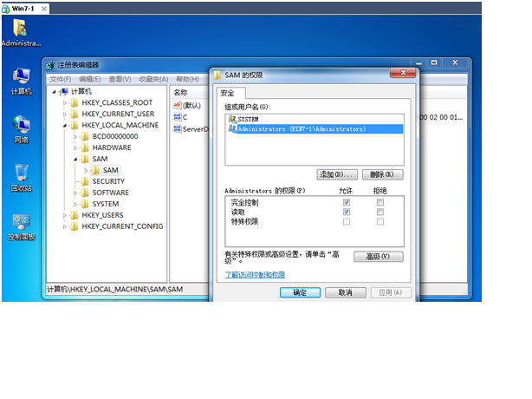This screenshot has height=399, width=532.
Task: Expand the SYSTEM key node
Action: 75,204
